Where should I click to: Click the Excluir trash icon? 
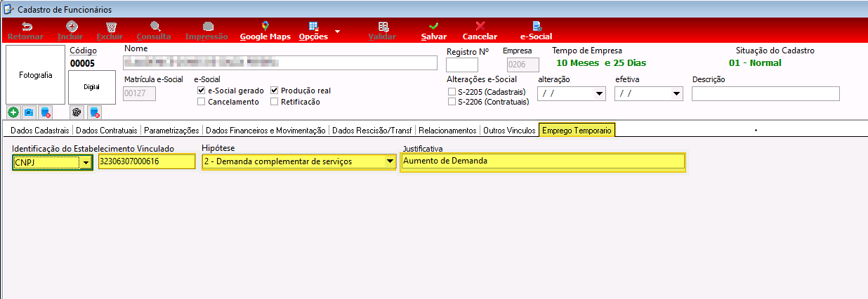click(110, 25)
